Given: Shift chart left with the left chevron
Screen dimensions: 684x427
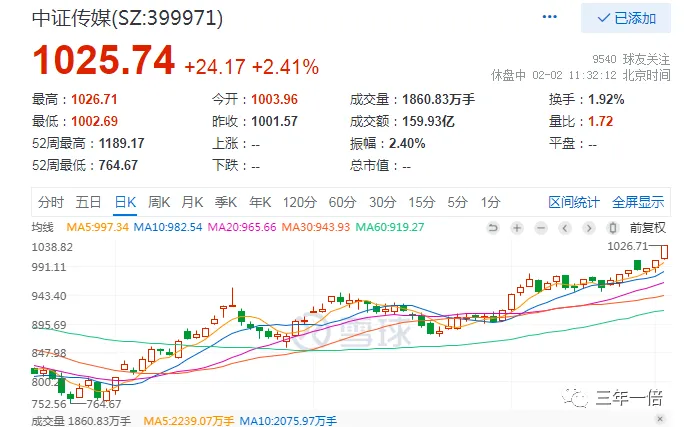Looking at the screenshot, I should [x=565, y=228].
